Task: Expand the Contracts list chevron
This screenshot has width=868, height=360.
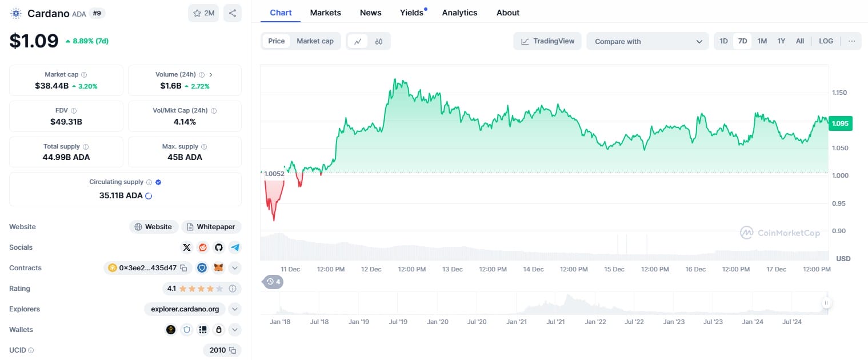Action: click(235, 268)
